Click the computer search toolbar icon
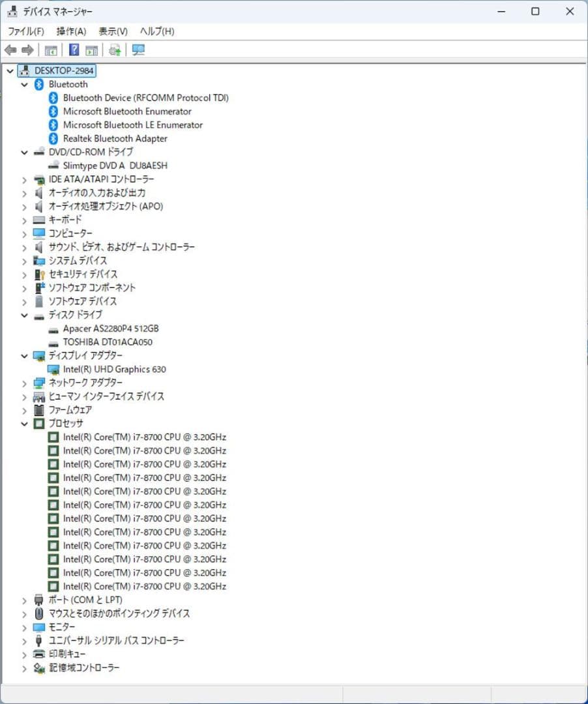 coord(138,50)
